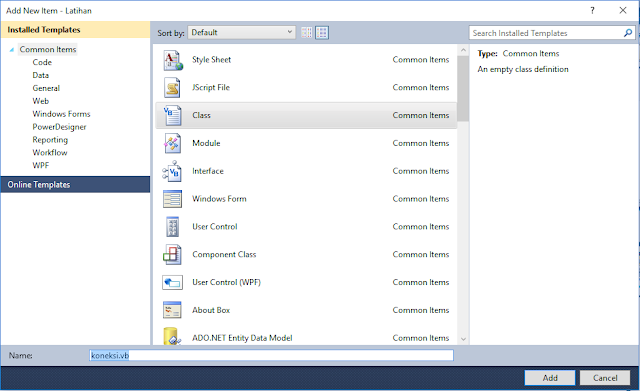The height and width of the screenshot is (391, 640).
Task: Select the Windows Forms category
Action: pyautogui.click(x=61, y=114)
